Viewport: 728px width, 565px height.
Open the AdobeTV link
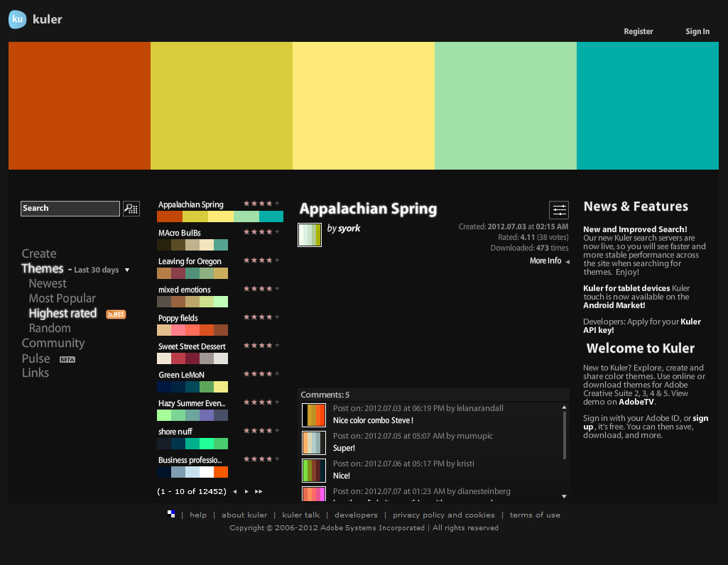click(x=636, y=402)
